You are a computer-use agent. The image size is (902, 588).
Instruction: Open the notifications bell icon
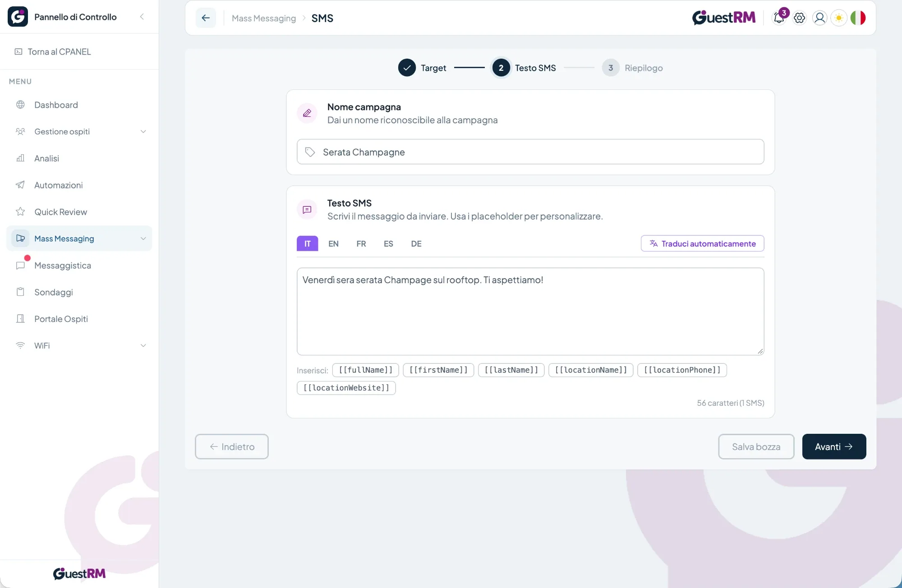coord(779,18)
